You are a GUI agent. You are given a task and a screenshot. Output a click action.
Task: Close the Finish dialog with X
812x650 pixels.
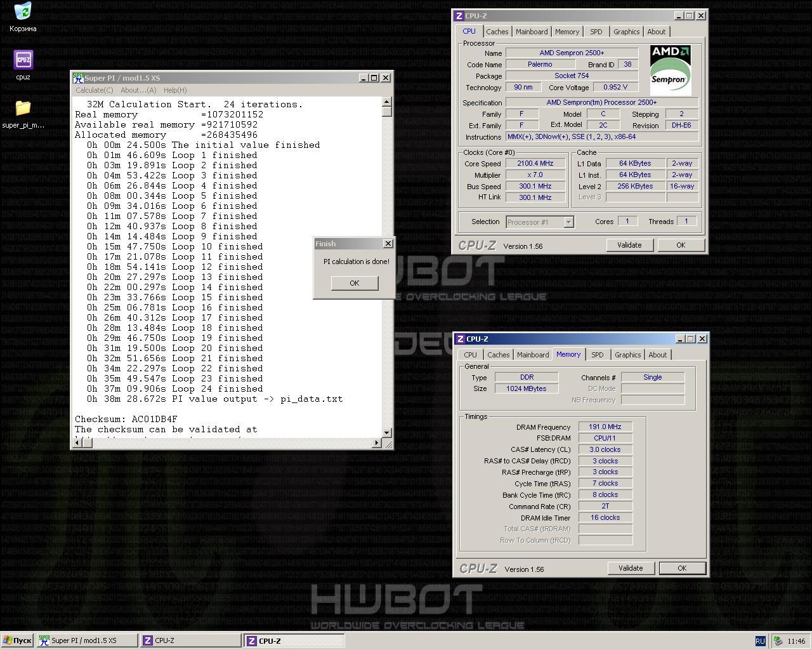click(388, 244)
